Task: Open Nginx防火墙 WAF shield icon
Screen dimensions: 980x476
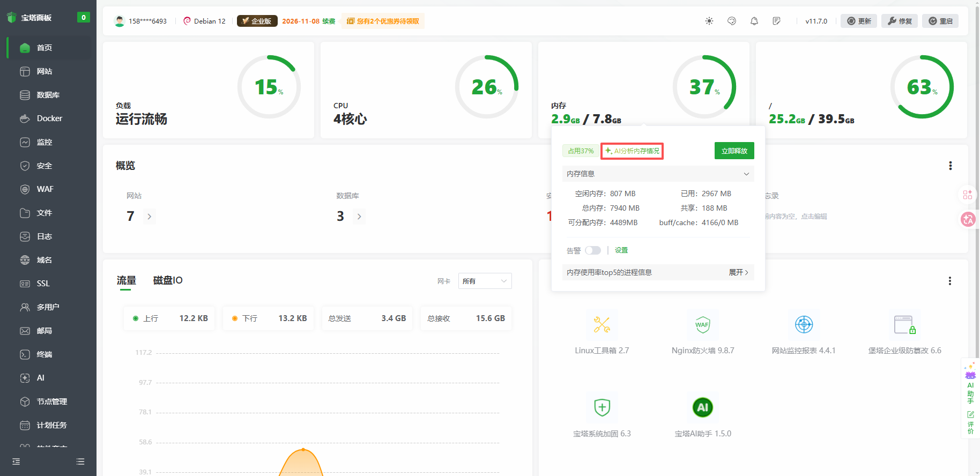Action: coord(702,325)
